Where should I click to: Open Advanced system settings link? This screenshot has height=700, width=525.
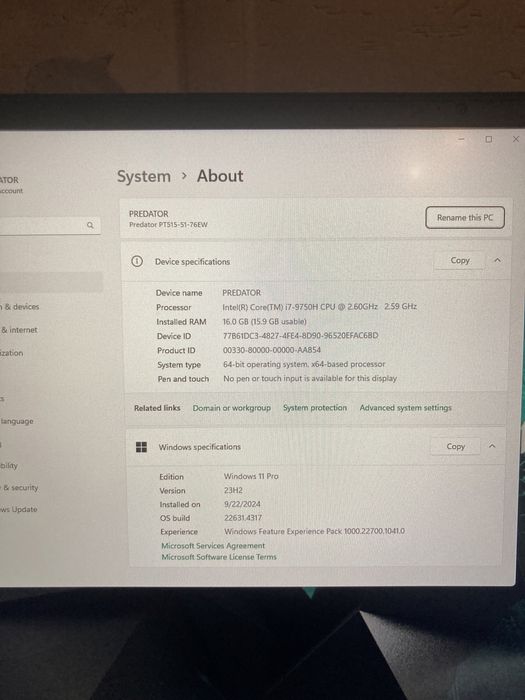tap(405, 408)
